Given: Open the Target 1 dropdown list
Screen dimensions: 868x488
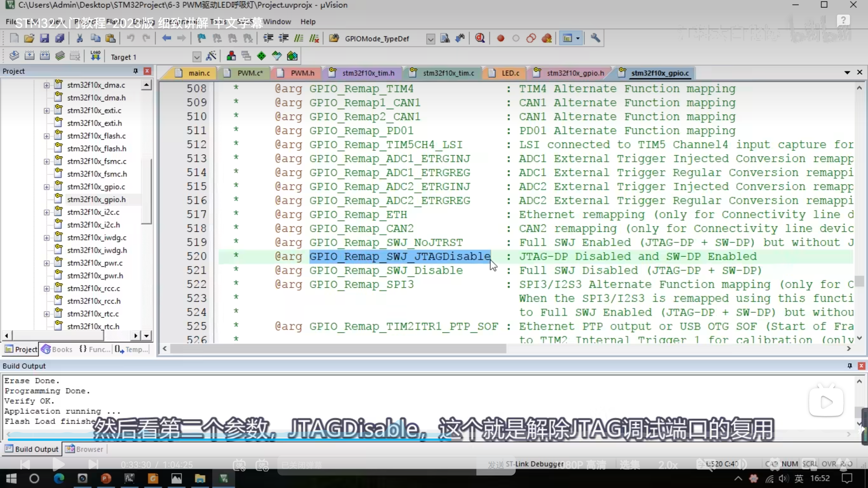Looking at the screenshot, I should [196, 57].
